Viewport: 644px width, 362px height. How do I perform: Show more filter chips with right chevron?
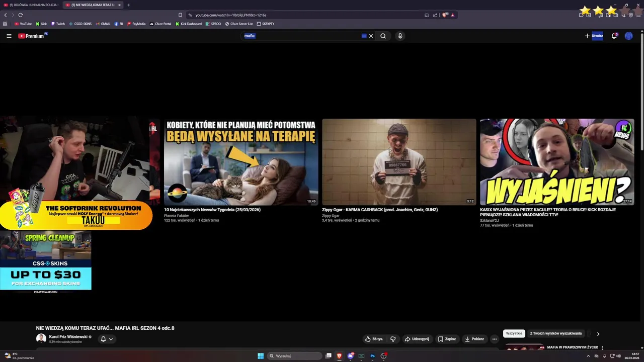pos(598,334)
